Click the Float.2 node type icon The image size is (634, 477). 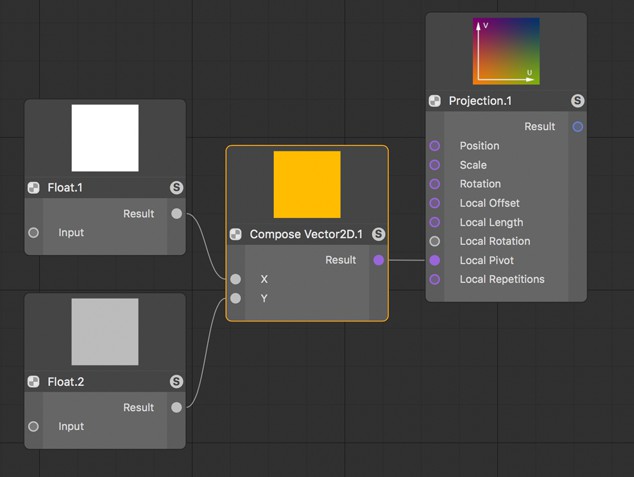(34, 382)
